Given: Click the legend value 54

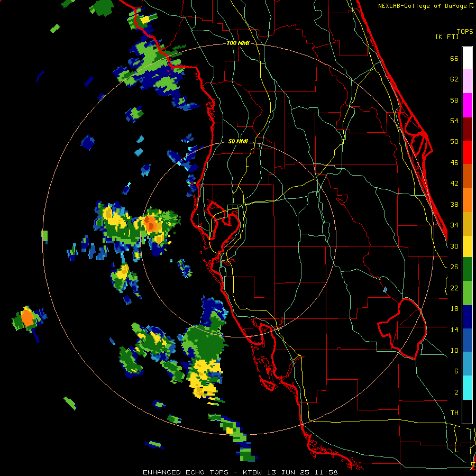Looking at the screenshot, I should (x=454, y=121).
